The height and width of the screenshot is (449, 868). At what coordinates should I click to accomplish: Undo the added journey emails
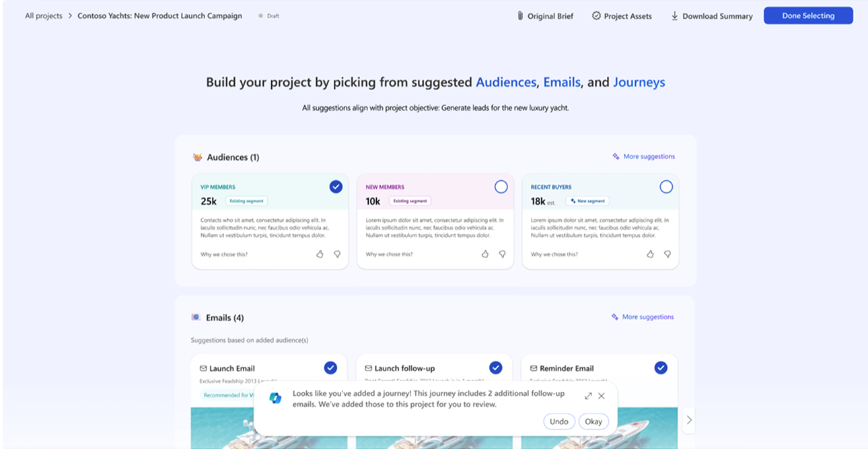pos(558,421)
